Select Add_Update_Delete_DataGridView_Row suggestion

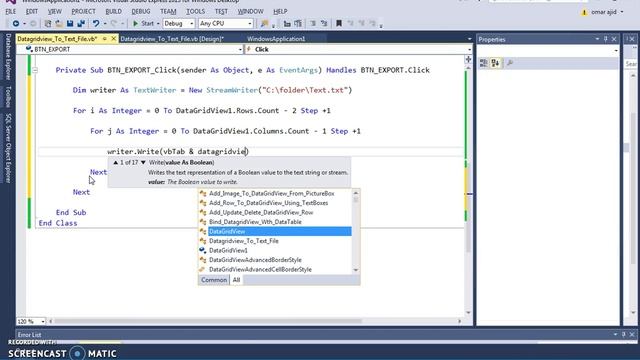click(261, 212)
